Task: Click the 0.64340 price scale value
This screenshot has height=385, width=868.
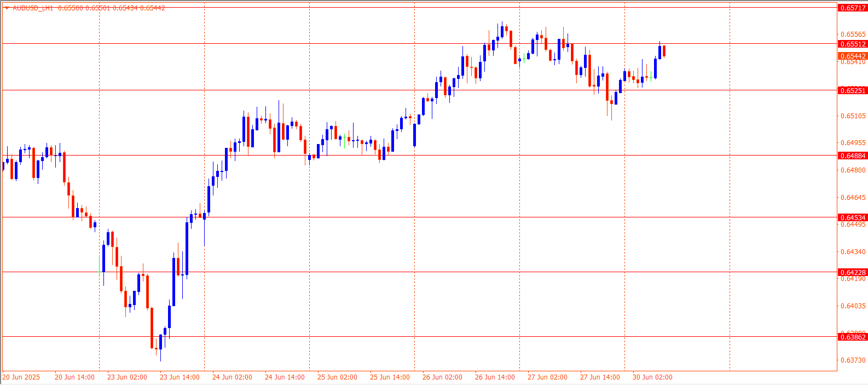Action: click(853, 251)
